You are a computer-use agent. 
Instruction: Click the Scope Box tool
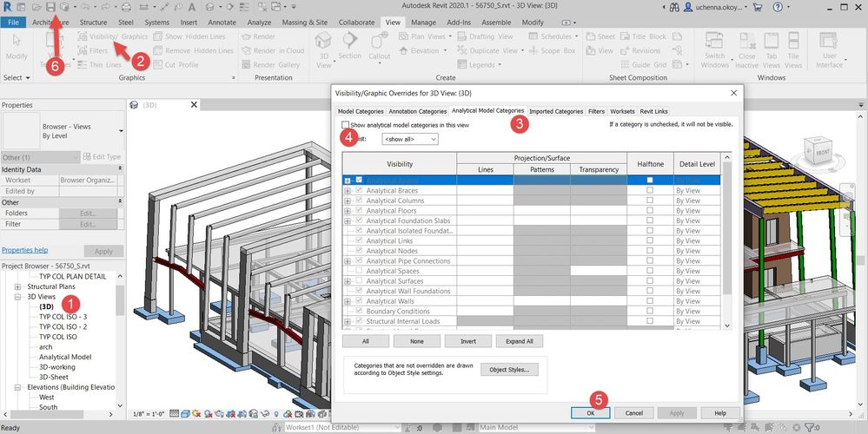click(552, 51)
